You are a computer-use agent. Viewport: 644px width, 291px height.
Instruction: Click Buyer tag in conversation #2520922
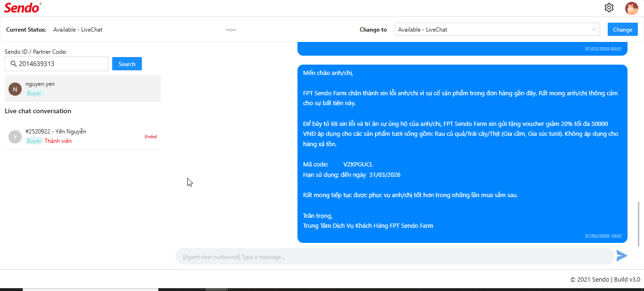[34, 141]
